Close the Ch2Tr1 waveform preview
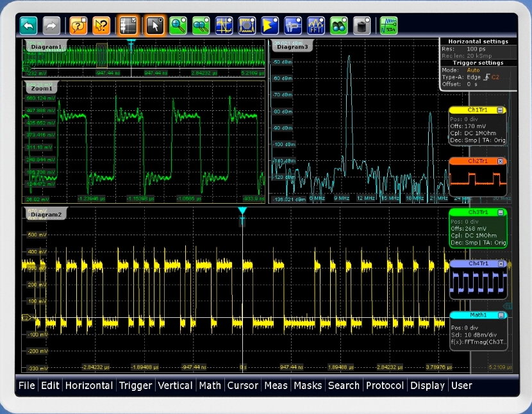 501,161
